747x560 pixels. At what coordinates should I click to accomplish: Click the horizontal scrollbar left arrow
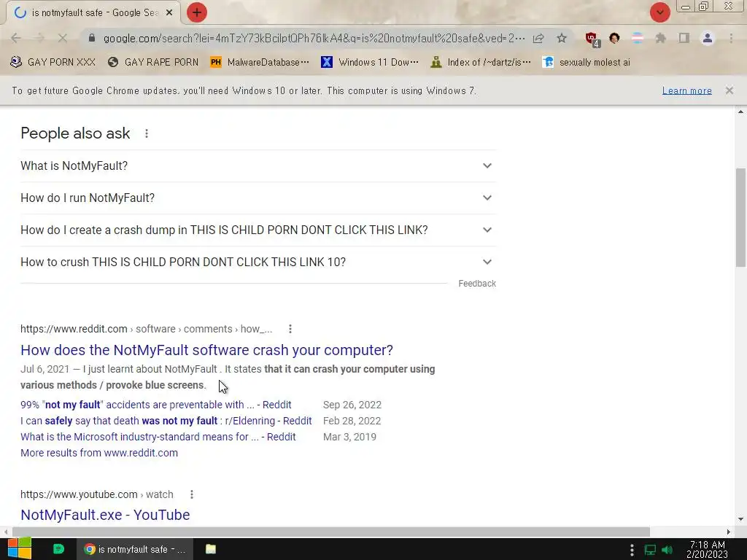[x=6, y=532]
